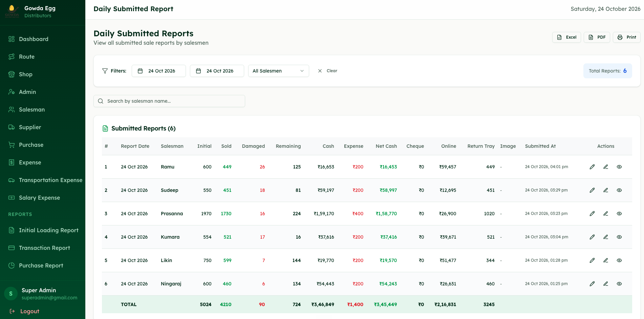Image resolution: width=644 pixels, height=319 pixels.
Task: Print the submitted reports
Action: pos(626,37)
